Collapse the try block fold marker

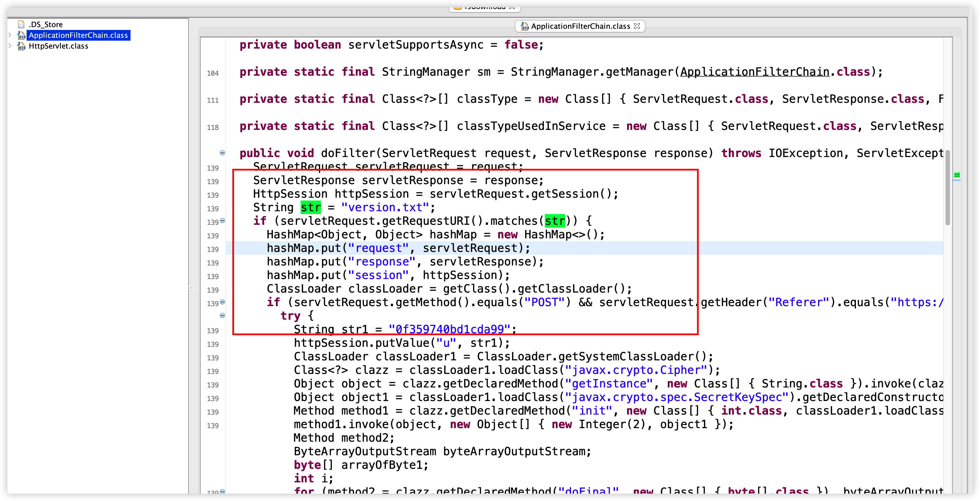[x=222, y=315]
